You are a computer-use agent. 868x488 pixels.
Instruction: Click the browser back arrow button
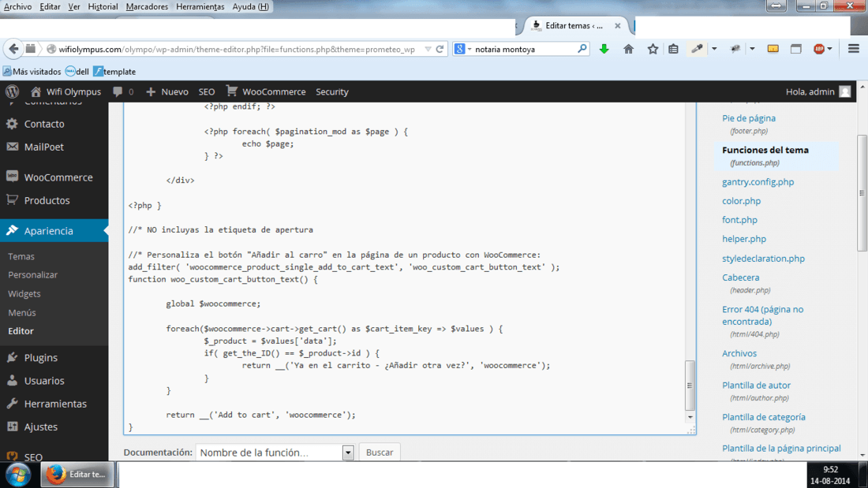coord(14,49)
